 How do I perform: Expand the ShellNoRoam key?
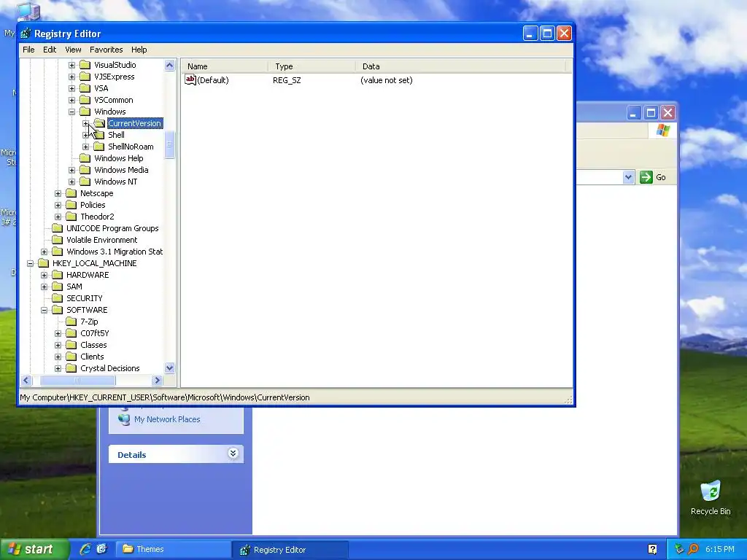point(86,147)
